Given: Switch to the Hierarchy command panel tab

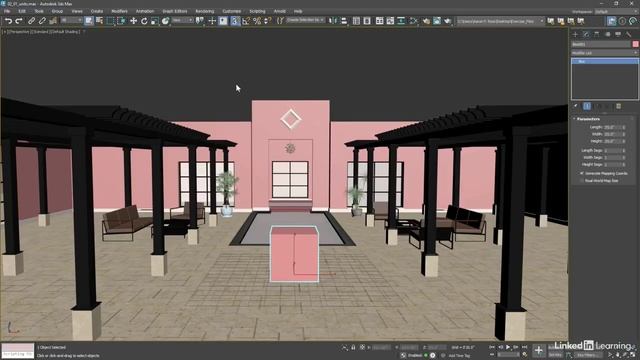Looking at the screenshot, I should pos(597,34).
